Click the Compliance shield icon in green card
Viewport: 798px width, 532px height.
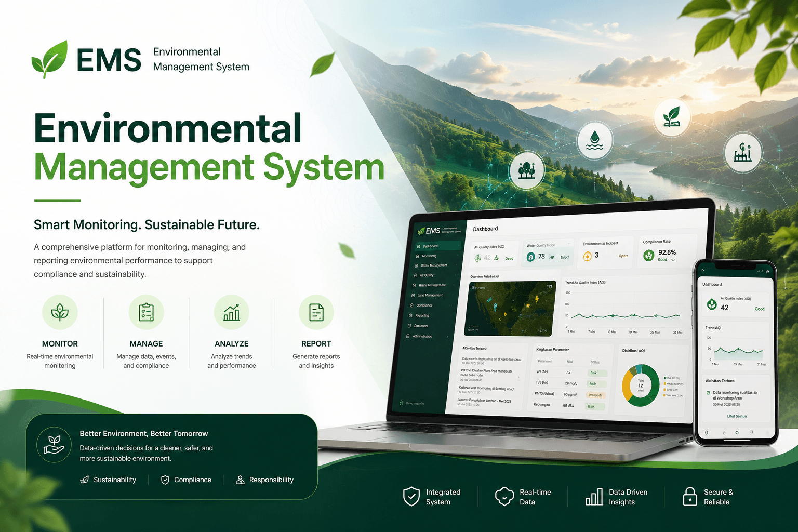[165, 480]
